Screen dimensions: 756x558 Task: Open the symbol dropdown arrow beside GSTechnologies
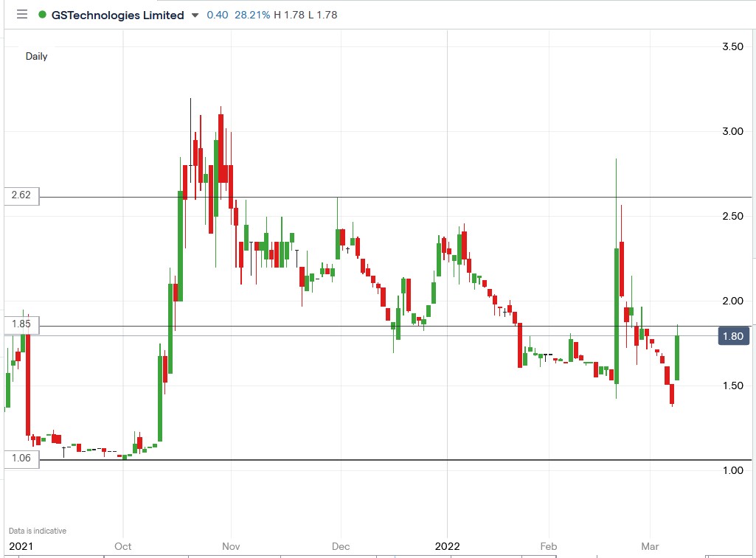194,15
